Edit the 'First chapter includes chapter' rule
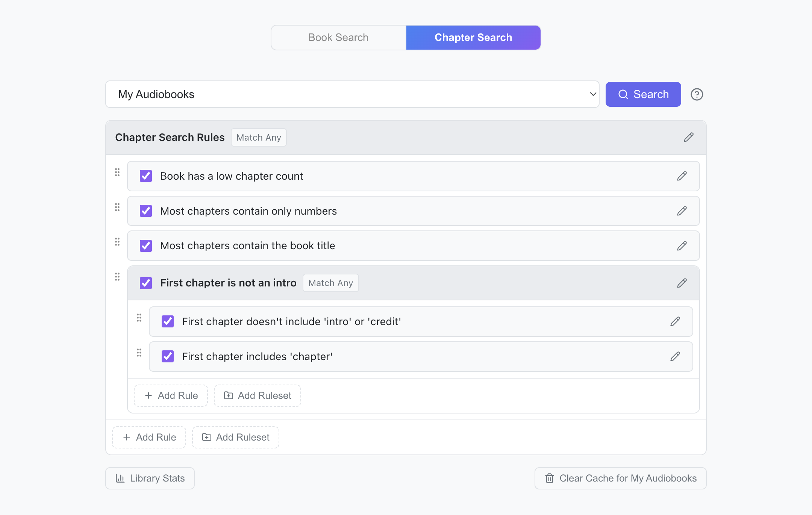This screenshot has width=812, height=515. pos(675,356)
